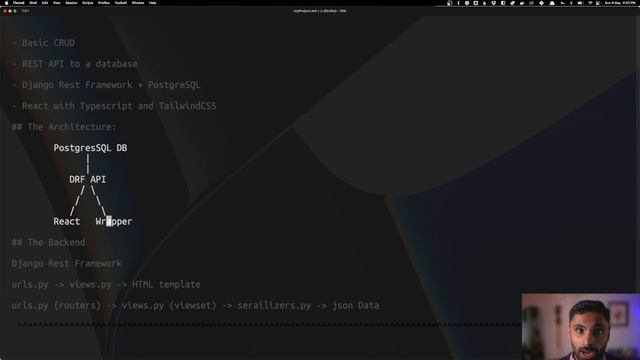Open the Apple menu
Viewport: 640px width, 360px height.
(x=6, y=3)
